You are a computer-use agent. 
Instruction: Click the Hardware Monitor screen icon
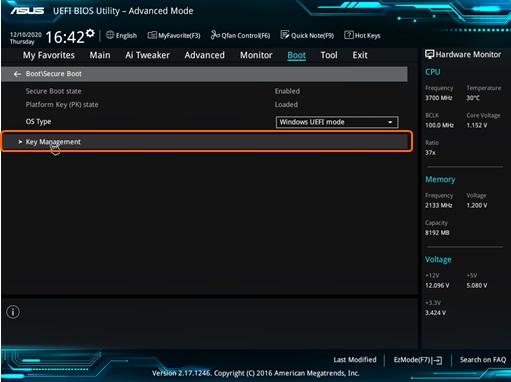[x=429, y=54]
